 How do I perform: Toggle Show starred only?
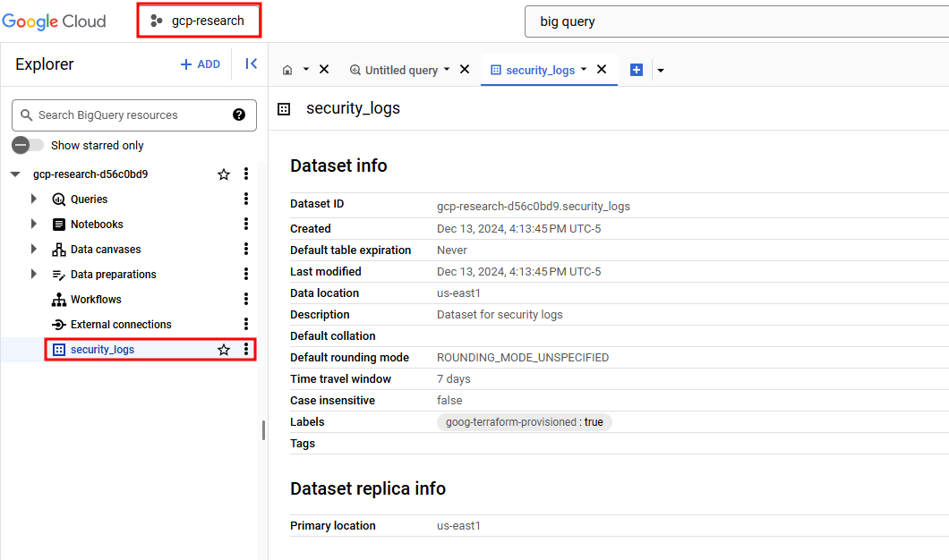tap(27, 144)
